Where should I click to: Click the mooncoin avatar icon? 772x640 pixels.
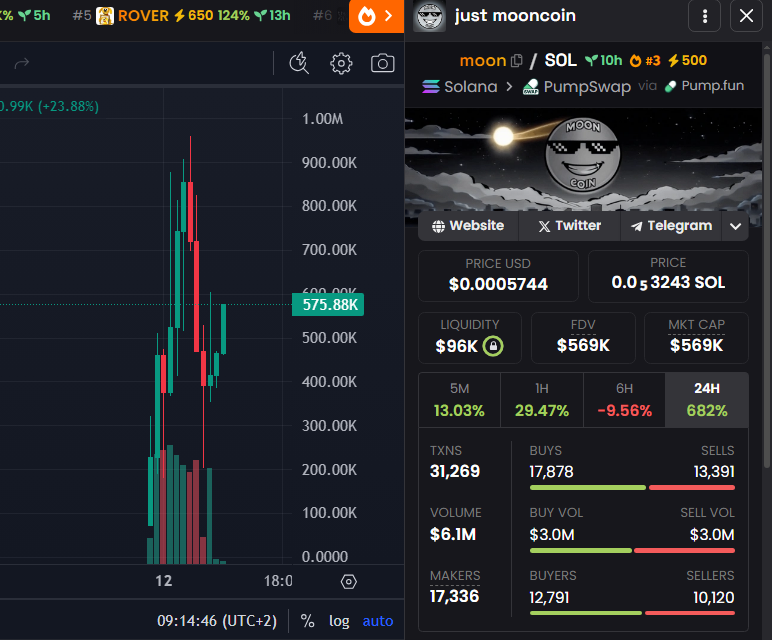(x=429, y=16)
